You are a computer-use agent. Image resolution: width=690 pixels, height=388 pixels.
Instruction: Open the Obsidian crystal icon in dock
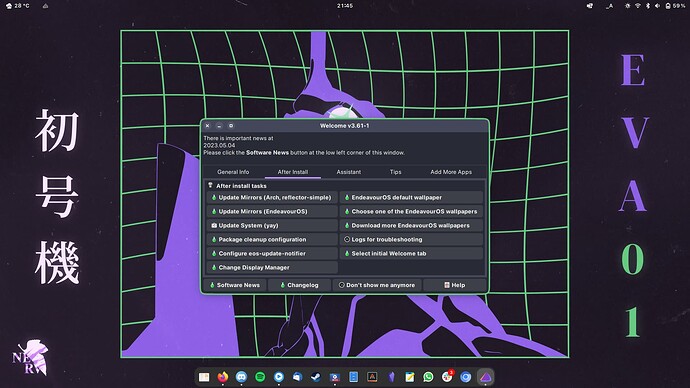(391, 377)
